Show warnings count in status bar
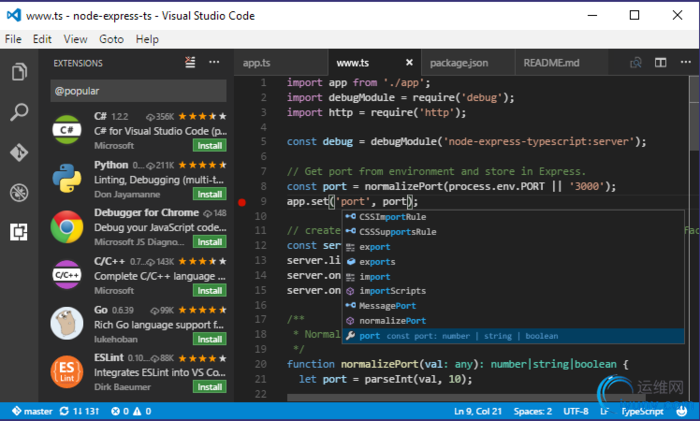Screen dimensions: 700x421 [142, 411]
